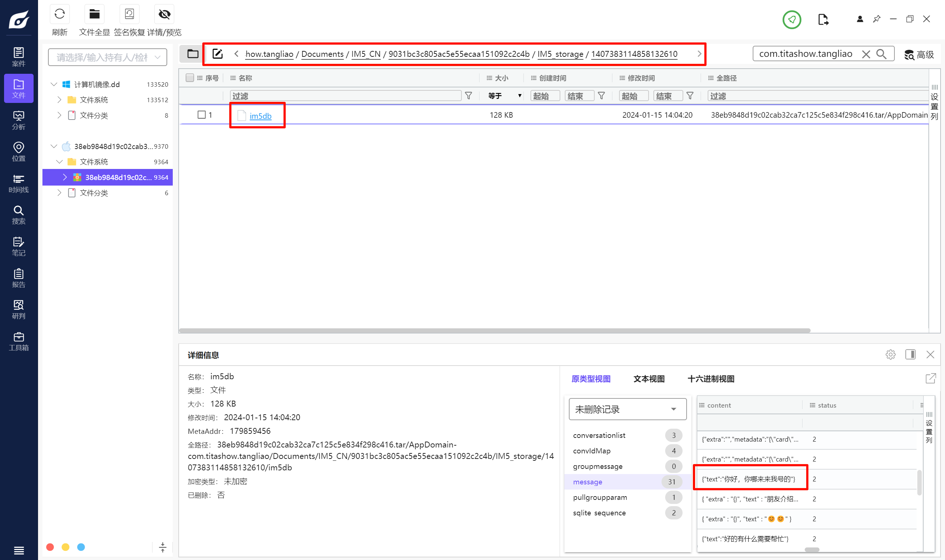This screenshot has height=560, width=945.
Task: Open detail view in external popup window
Action: 931,378
